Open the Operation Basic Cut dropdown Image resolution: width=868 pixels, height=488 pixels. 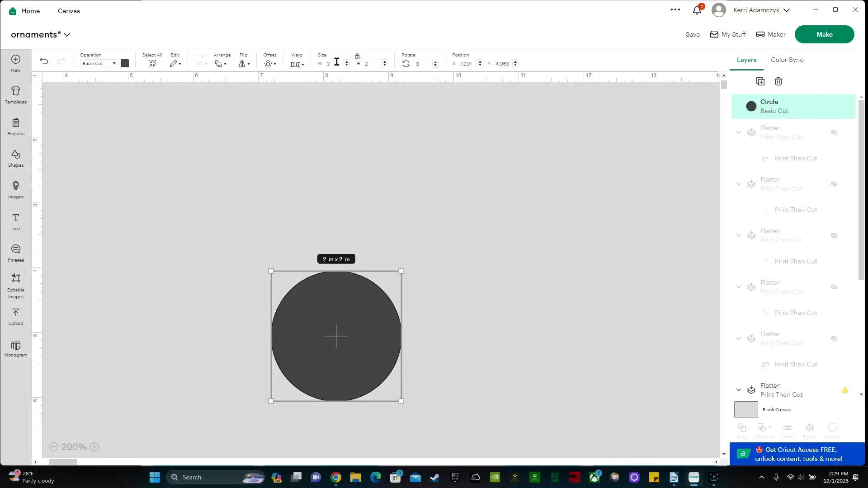[99, 64]
